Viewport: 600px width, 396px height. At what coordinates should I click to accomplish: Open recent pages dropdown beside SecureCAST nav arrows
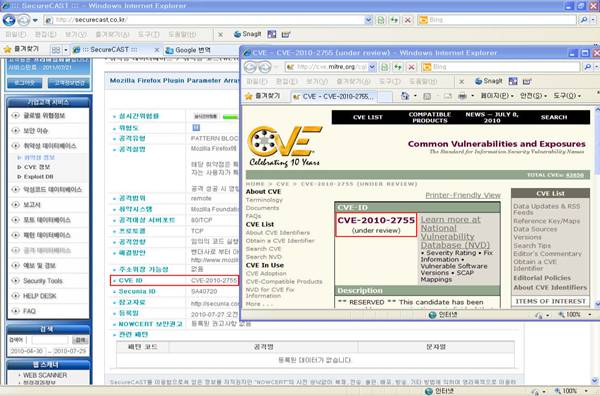click(36, 20)
